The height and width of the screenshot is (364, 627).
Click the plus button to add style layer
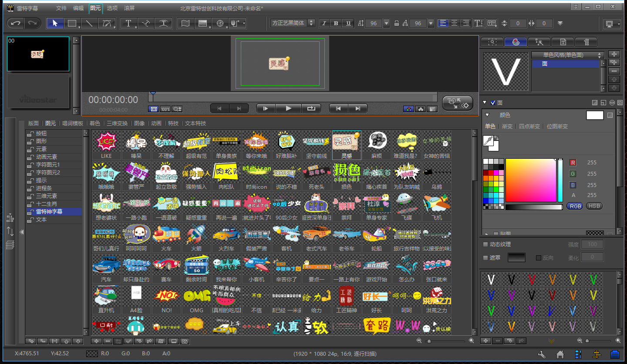point(614,54)
